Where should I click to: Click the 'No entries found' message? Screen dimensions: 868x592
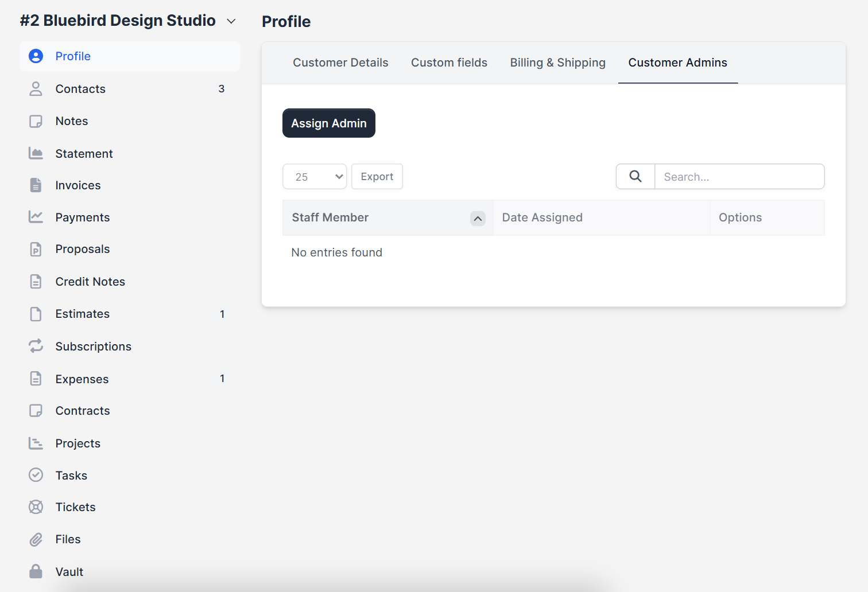pos(336,252)
